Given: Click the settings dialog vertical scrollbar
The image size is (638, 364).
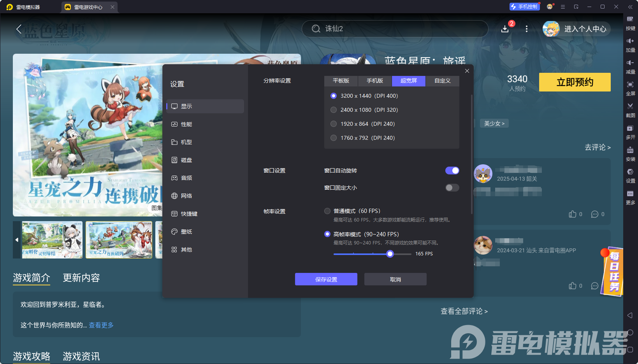Looking at the screenshot, I should (472, 154).
